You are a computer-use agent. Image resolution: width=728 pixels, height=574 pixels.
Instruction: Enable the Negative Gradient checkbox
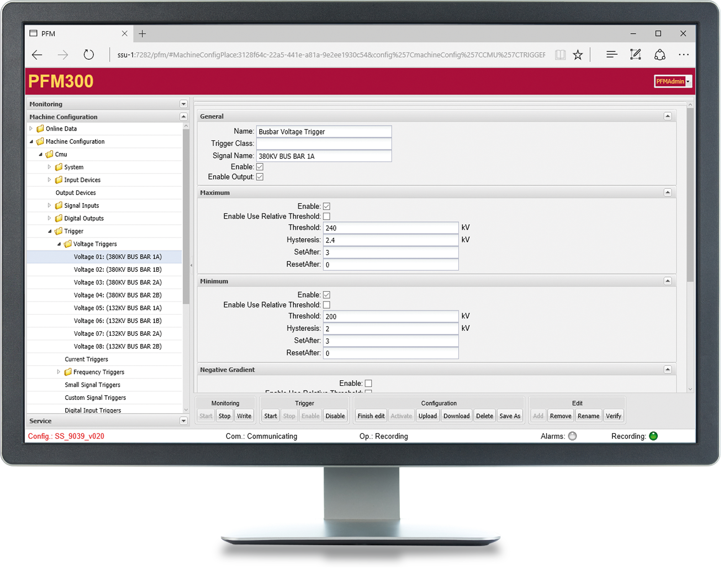pyautogui.click(x=368, y=383)
